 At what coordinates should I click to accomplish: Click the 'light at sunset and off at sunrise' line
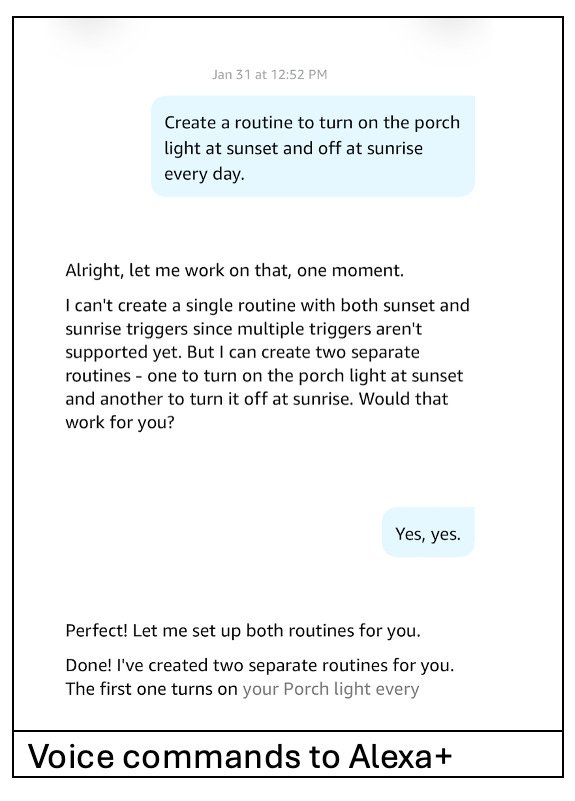coord(294,148)
